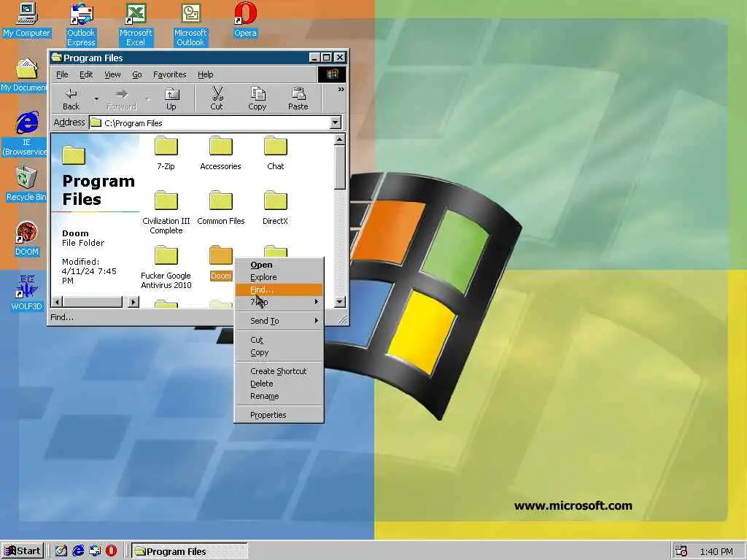Select the Microsoft Outlook desktop shortcut
747x560 pixels.
[190, 24]
